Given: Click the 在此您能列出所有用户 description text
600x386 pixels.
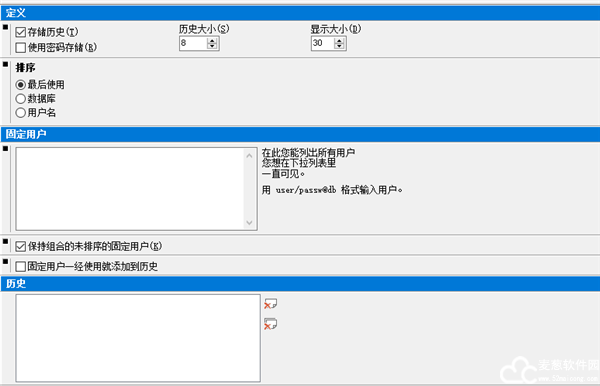Looking at the screenshot, I should click(308, 153).
